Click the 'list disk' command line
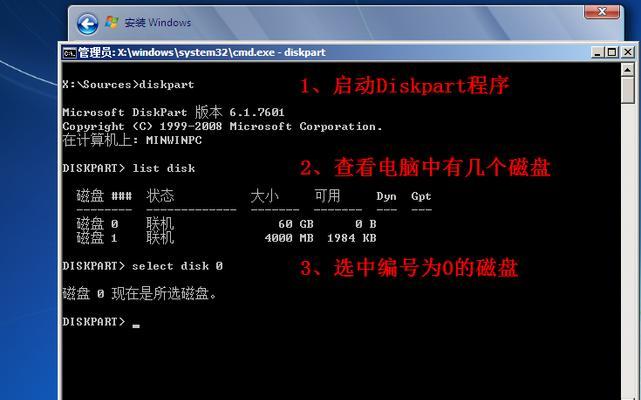The height and width of the screenshot is (400, 641). pos(129,168)
